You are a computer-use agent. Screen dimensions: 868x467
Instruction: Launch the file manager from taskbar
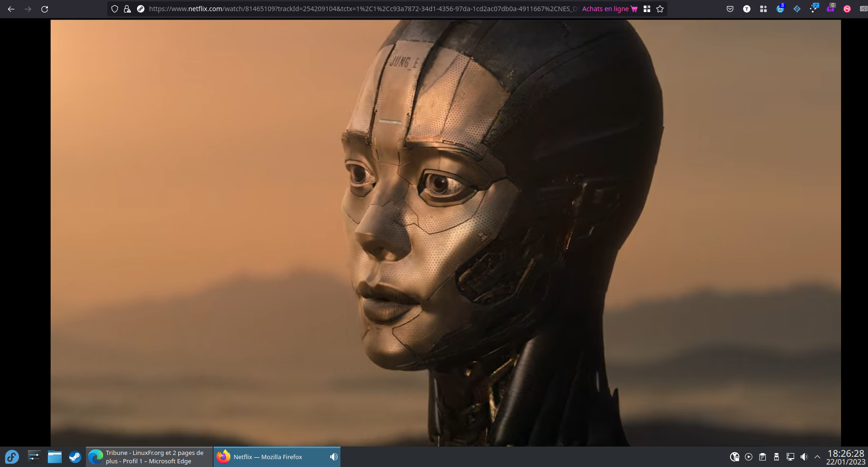pos(55,457)
